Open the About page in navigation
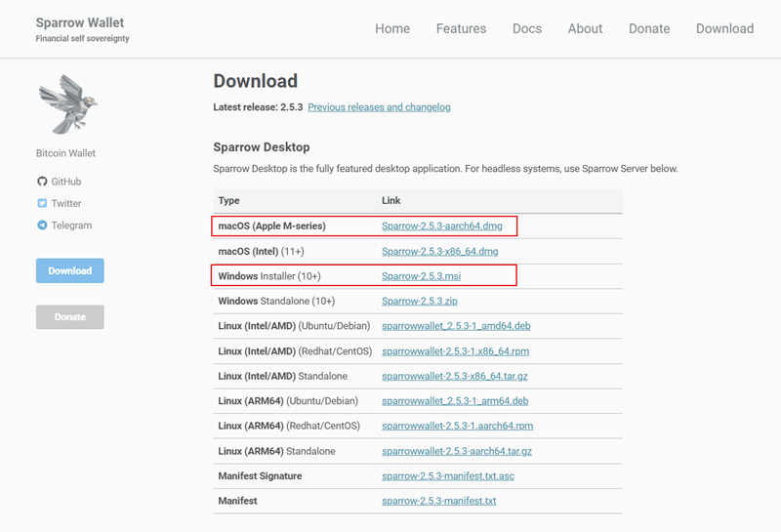The image size is (781, 532). (585, 29)
